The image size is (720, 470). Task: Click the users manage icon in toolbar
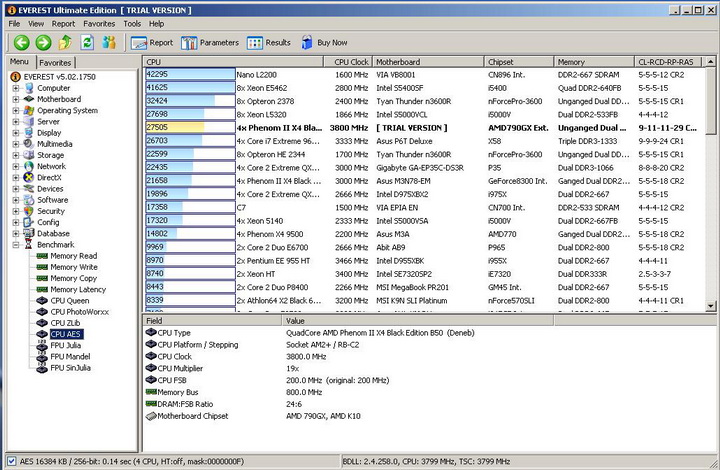point(109,43)
